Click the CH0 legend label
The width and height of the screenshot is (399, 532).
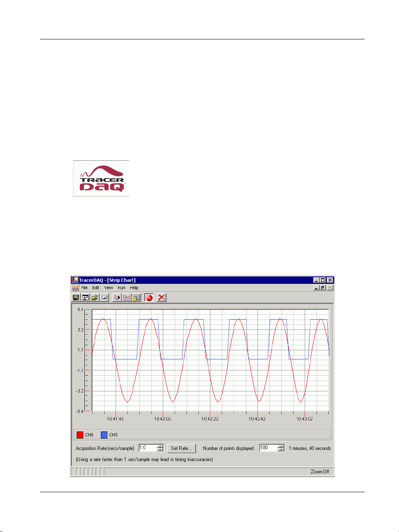pyautogui.click(x=89, y=435)
